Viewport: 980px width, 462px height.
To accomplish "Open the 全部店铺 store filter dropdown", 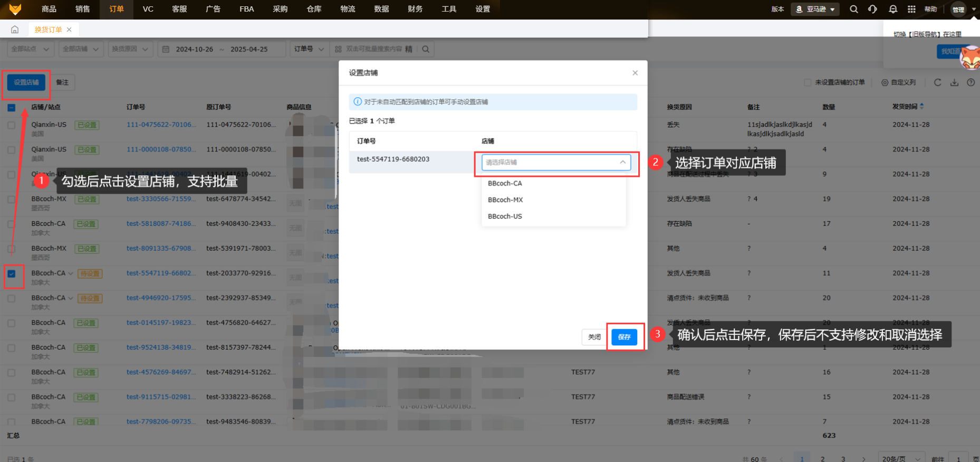I will (x=81, y=49).
